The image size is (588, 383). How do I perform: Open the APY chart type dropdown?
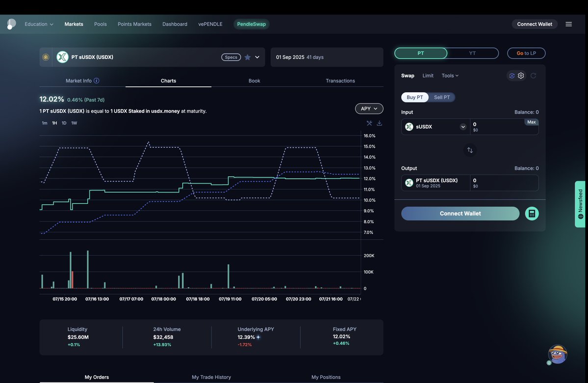coord(369,109)
